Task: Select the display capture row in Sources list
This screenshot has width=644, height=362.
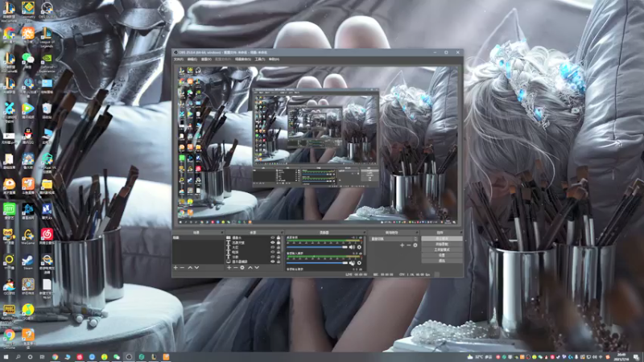Action: pyautogui.click(x=253, y=261)
